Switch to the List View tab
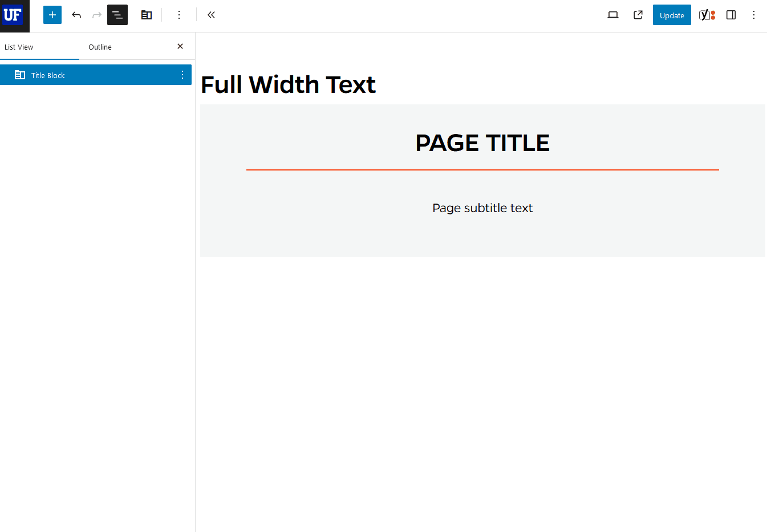This screenshot has width=767, height=532. pos(18,47)
